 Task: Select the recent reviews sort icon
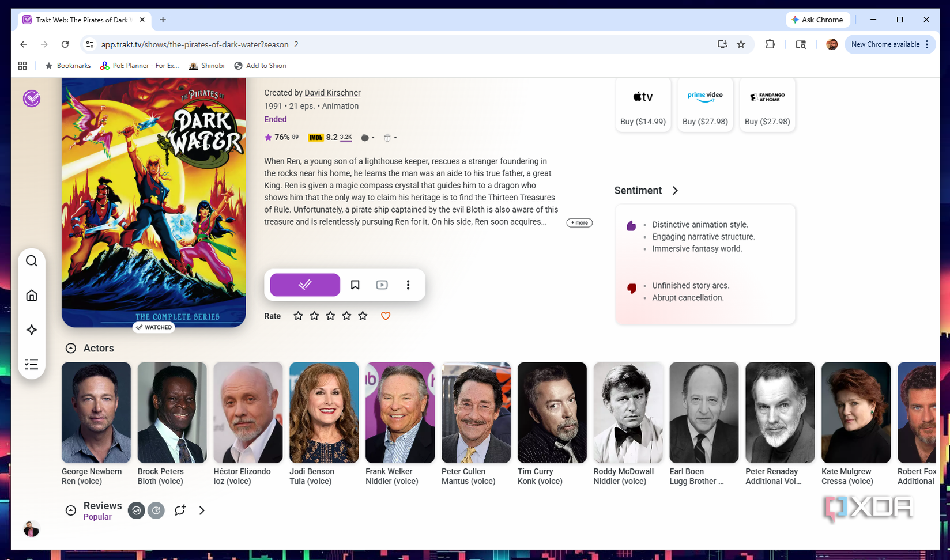click(156, 510)
